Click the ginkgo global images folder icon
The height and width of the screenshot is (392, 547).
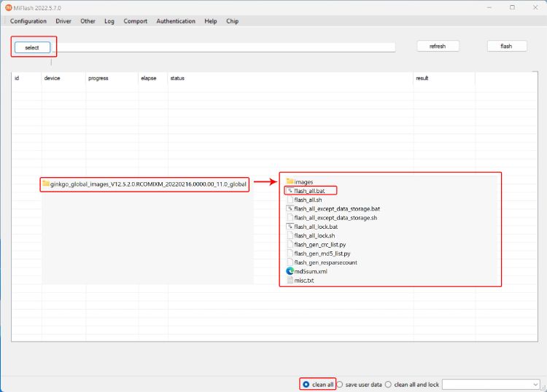[x=46, y=184]
